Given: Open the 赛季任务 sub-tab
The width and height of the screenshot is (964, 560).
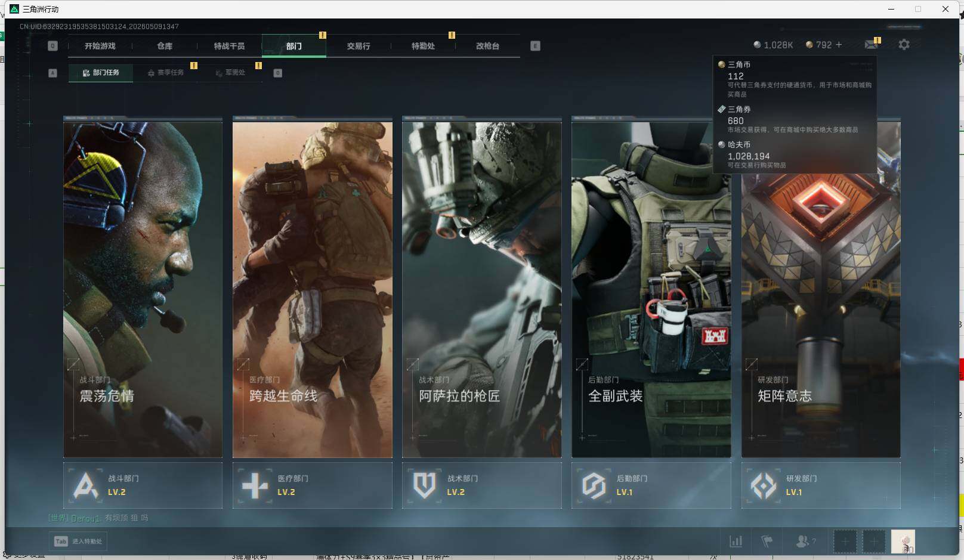Looking at the screenshot, I should click(165, 73).
